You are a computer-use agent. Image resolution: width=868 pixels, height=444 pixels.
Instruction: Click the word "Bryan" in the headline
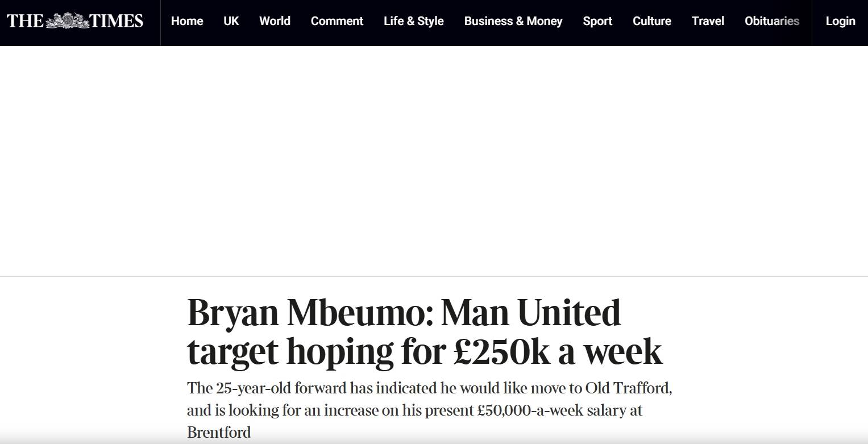pyautogui.click(x=232, y=313)
